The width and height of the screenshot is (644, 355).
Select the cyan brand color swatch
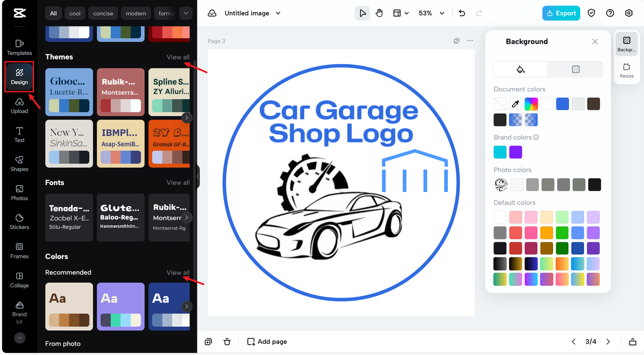[x=500, y=152]
